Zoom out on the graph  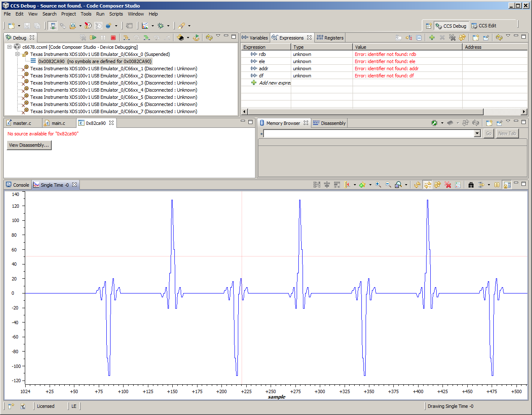[388, 185]
